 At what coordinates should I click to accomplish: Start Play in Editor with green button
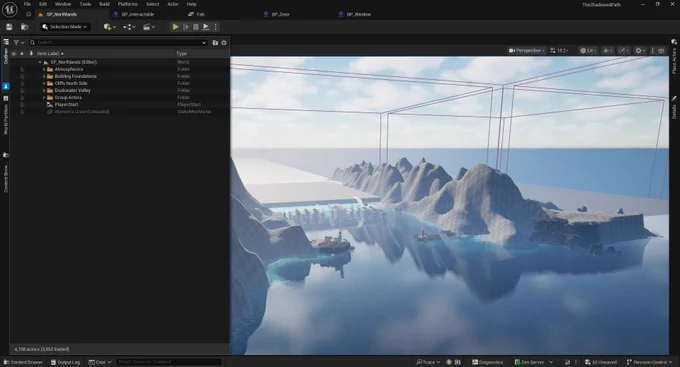175,27
